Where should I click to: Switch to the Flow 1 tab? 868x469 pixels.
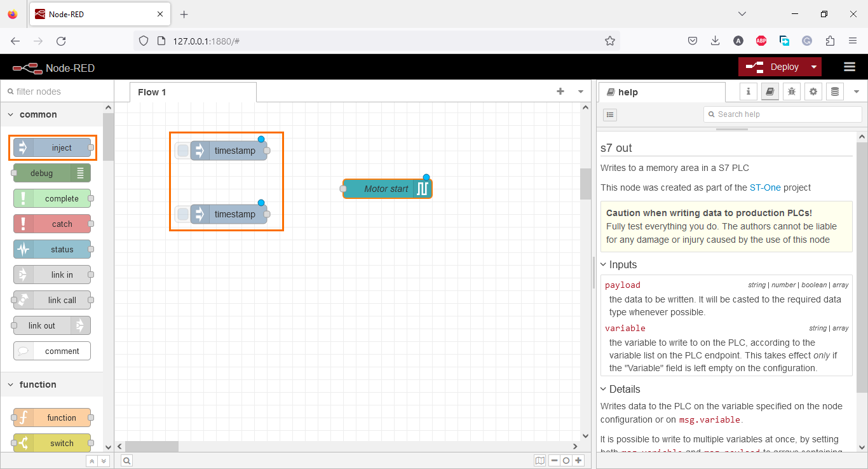[152, 92]
